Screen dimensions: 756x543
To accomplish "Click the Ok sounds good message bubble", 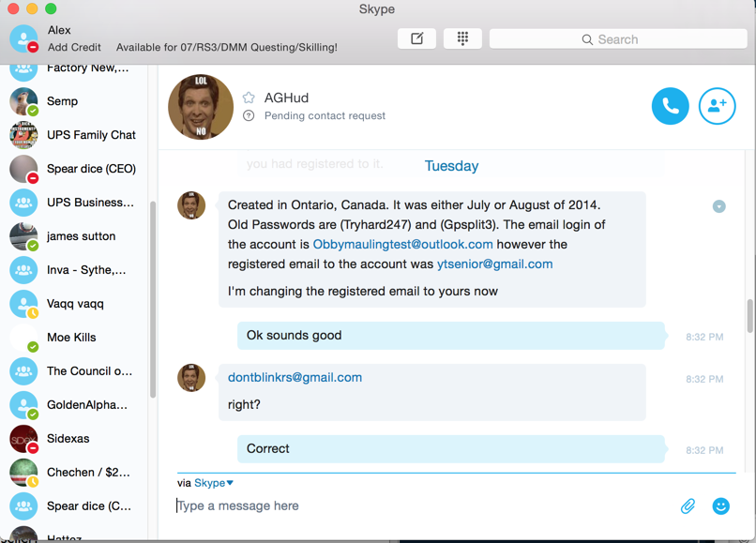I will [451, 336].
